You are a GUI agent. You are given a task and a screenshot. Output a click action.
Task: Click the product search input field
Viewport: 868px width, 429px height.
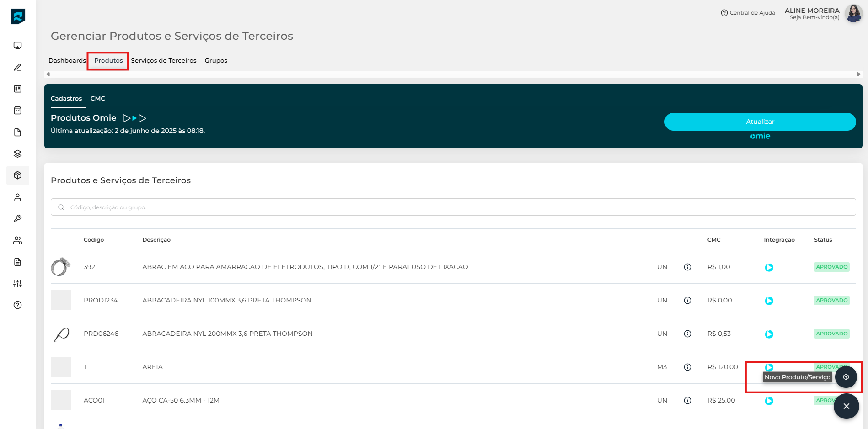point(453,207)
